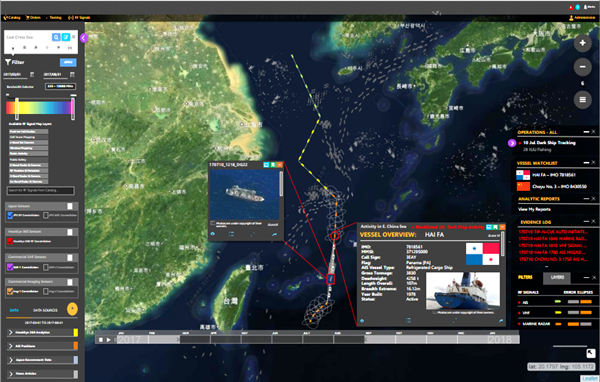Screen dimensions: 600x382
Task: Toggle the blue Japan sensor constellation checkbox
Action: 10,215
